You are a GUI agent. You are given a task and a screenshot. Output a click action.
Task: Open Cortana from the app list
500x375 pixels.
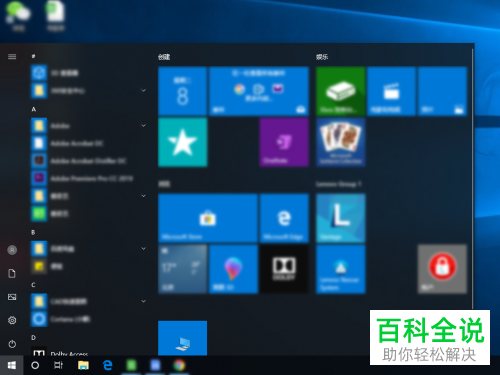[88, 319]
